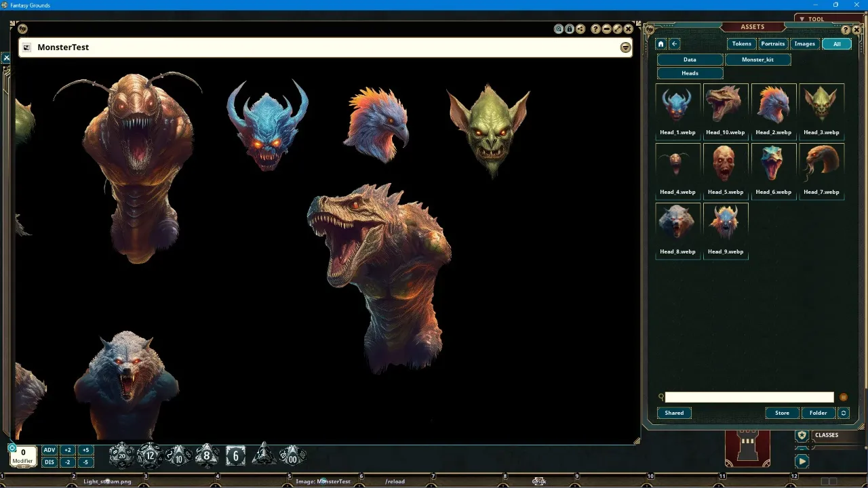This screenshot has width=868, height=488.
Task: Go to Assets home folder
Action: (x=661, y=44)
